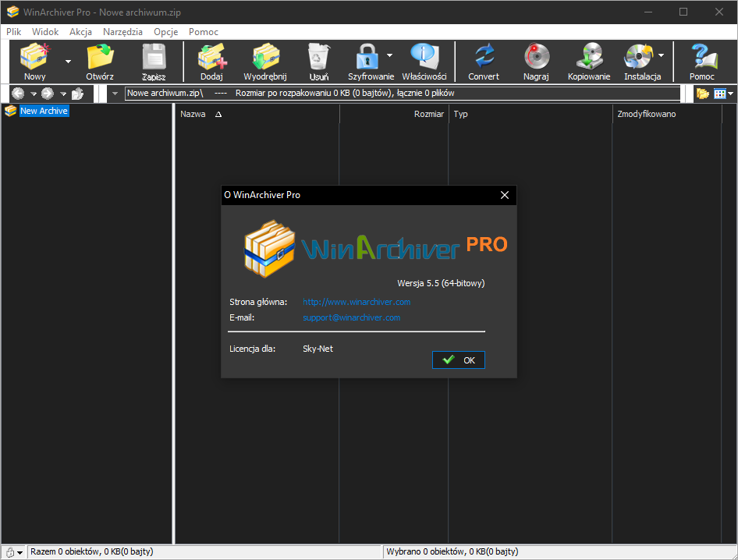
Task: Open the view mode dropdown arrow
Action: 730,94
